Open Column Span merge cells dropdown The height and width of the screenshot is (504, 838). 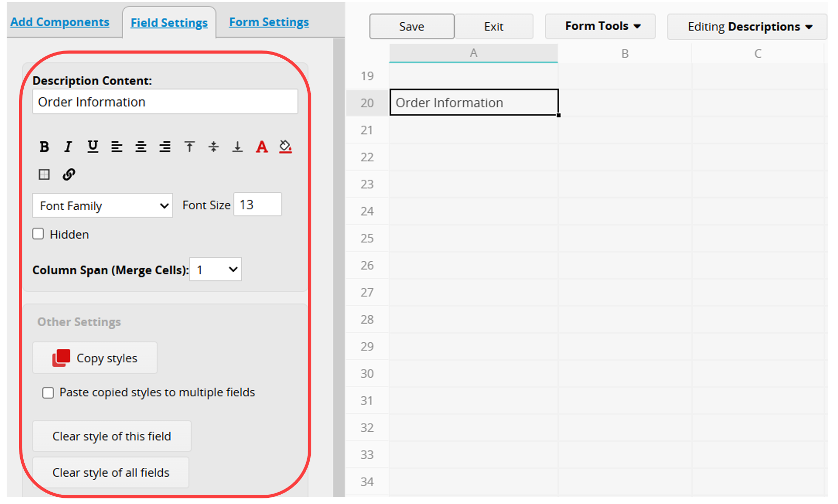(215, 270)
